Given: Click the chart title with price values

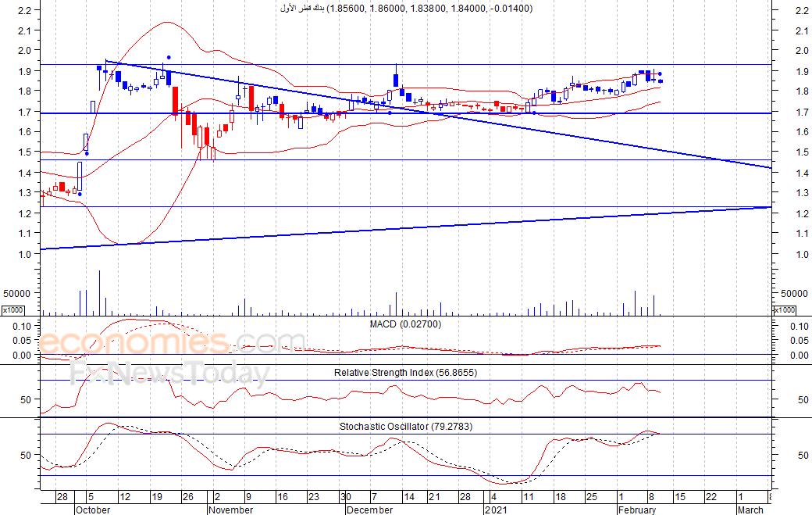Looking at the screenshot, I should (405, 9).
